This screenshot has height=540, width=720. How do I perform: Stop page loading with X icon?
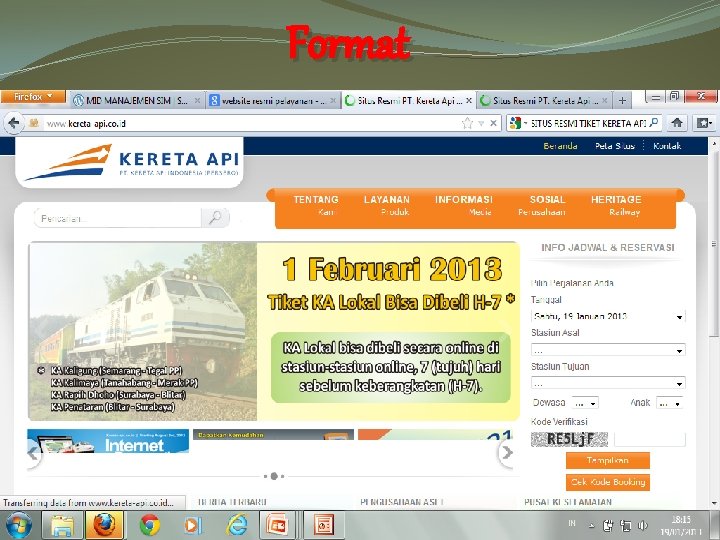click(x=493, y=123)
